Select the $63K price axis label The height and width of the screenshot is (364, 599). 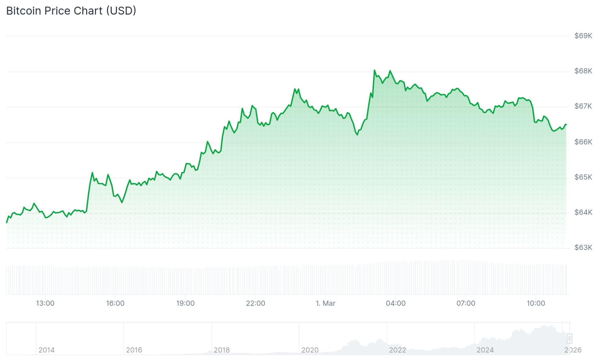[583, 248]
